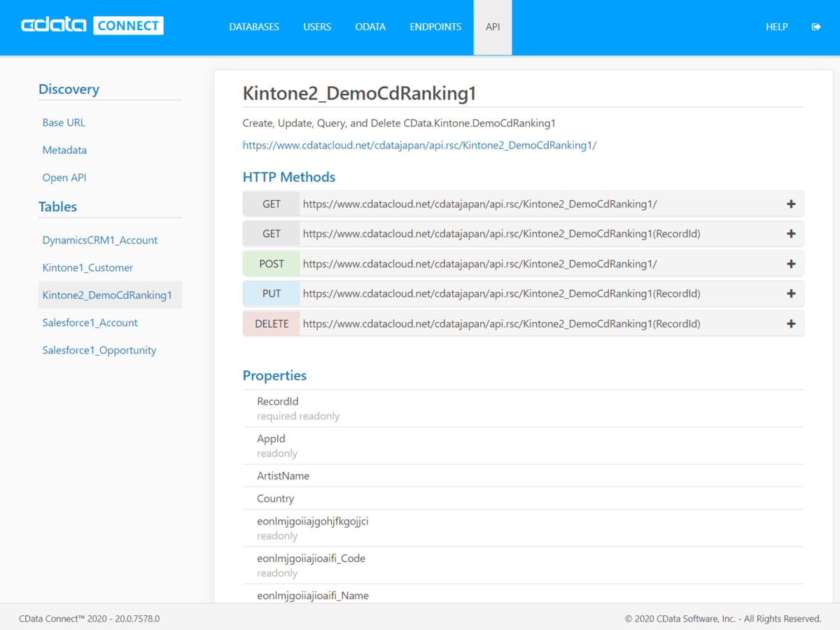Viewport: 840px width, 630px height.
Task: Go to the ENDPOINTS tab
Action: point(435,27)
